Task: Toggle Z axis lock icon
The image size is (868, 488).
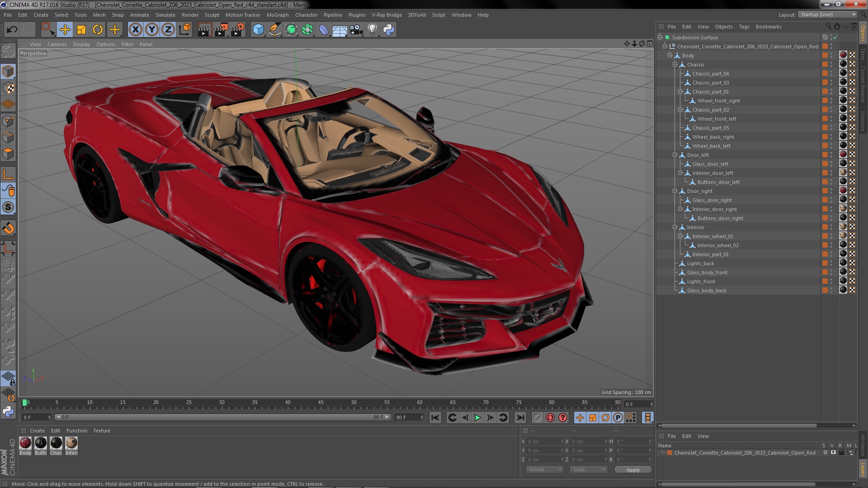Action: (x=168, y=30)
